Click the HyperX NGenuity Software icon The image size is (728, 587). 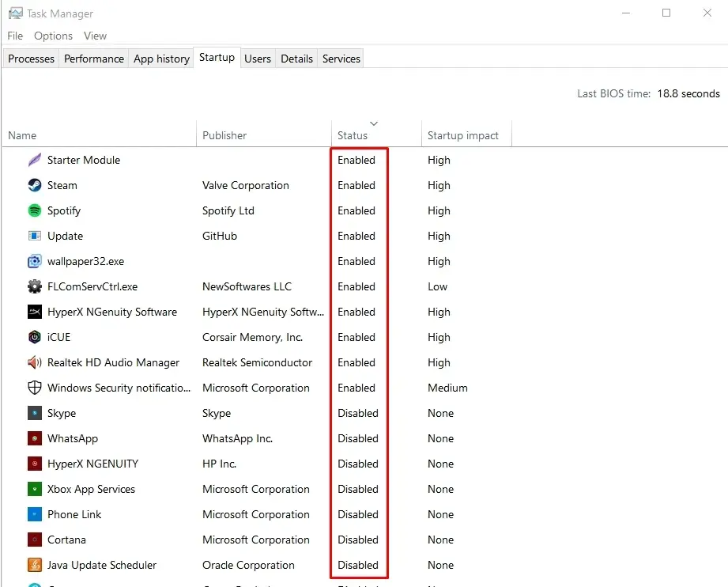(x=34, y=312)
